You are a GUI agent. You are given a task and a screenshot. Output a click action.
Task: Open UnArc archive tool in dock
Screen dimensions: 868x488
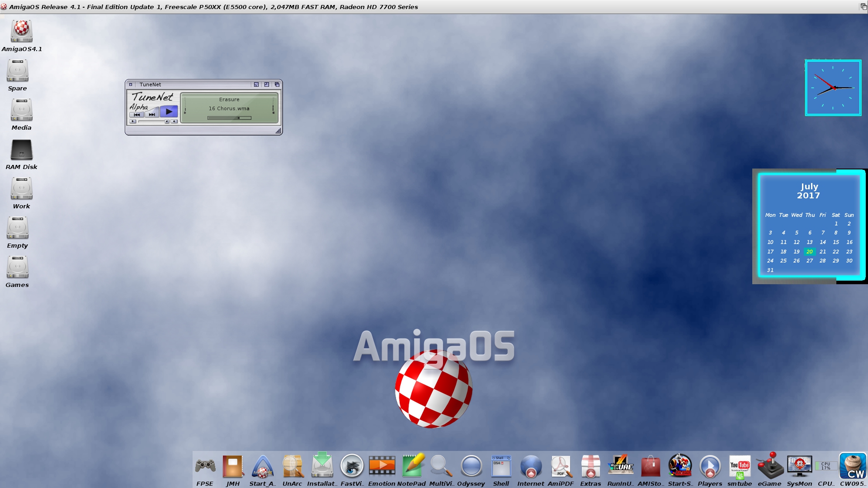pos(292,466)
